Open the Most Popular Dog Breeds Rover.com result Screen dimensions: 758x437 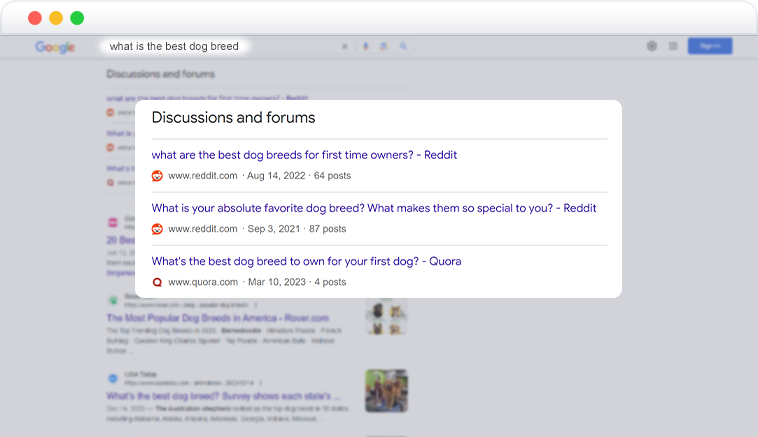coord(218,318)
